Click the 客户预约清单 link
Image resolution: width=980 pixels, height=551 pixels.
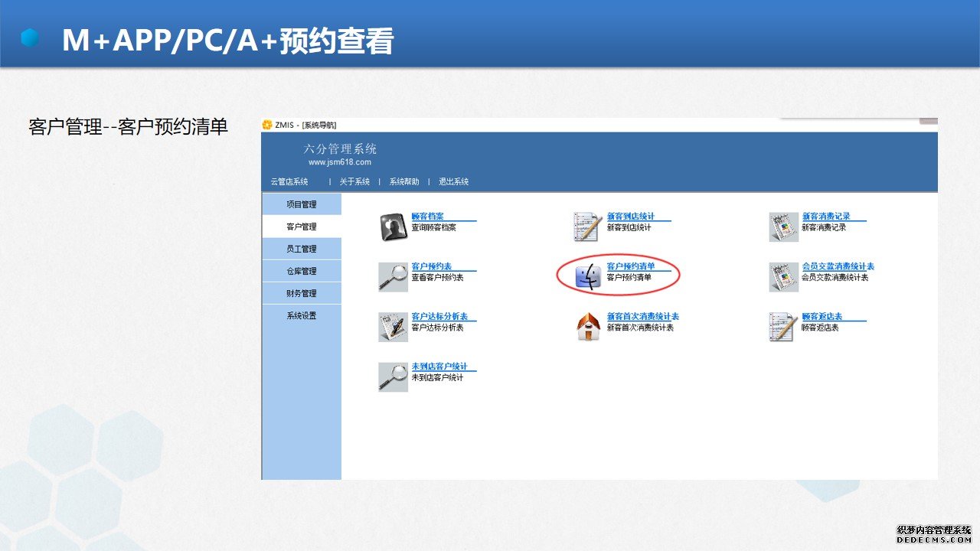click(x=631, y=266)
